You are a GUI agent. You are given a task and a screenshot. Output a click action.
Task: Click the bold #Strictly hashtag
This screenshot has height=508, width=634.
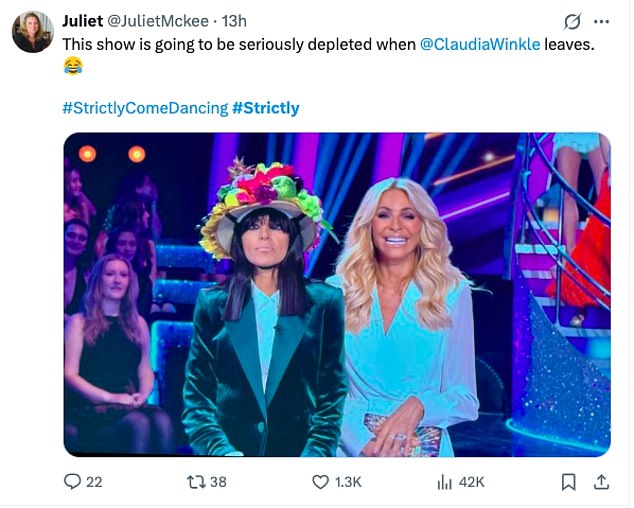point(265,107)
